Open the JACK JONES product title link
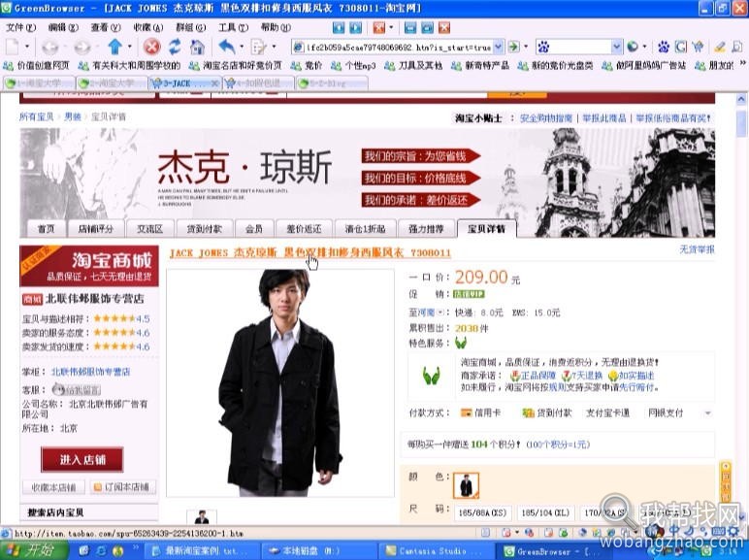 310,252
